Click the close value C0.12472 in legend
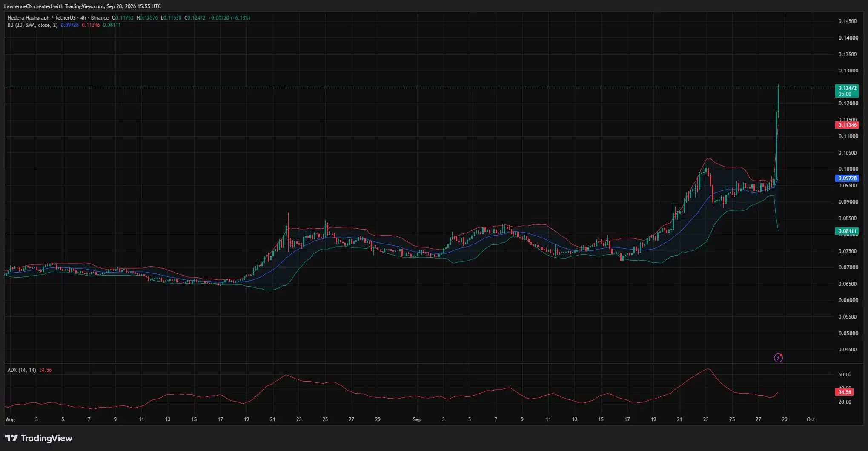This screenshot has width=868, height=451. (195, 18)
